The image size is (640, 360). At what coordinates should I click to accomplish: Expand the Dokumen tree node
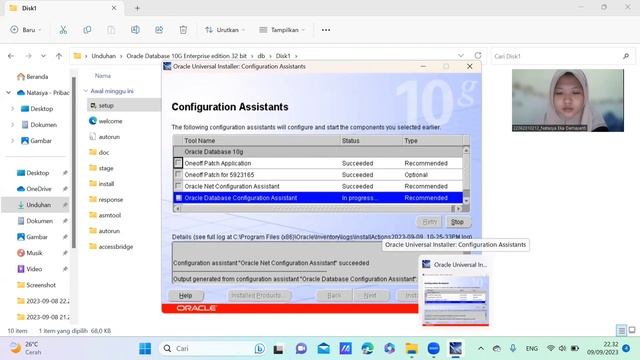pos(12,124)
